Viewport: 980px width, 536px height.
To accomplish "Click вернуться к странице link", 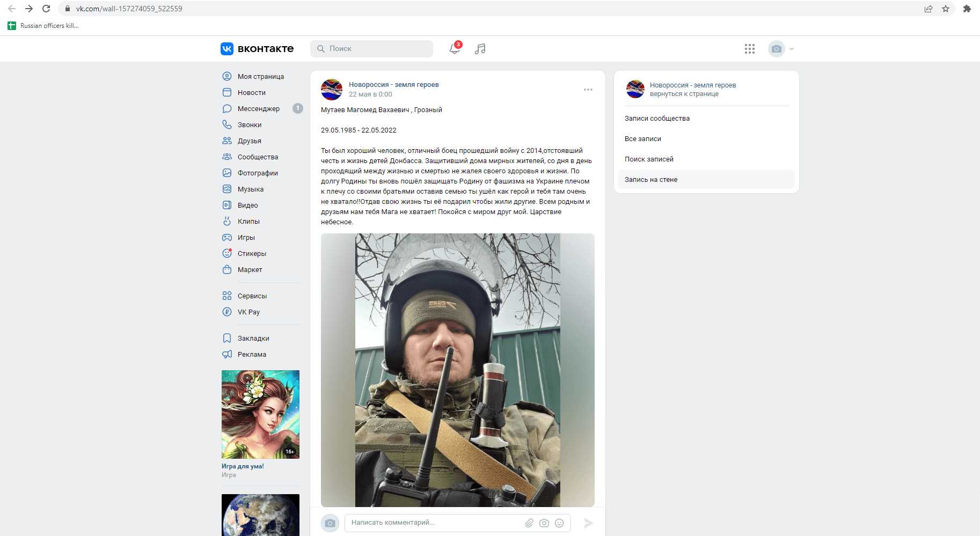I will (684, 94).
